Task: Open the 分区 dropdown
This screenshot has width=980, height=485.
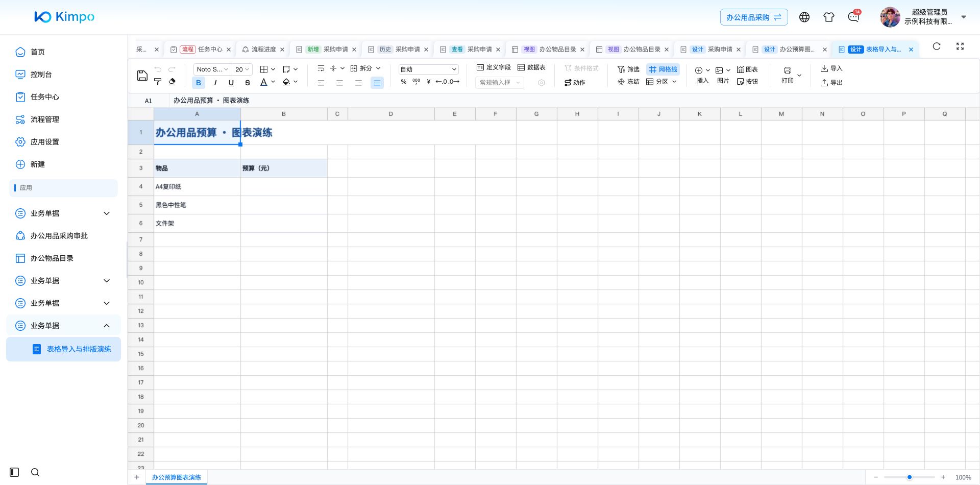Action: click(662, 82)
